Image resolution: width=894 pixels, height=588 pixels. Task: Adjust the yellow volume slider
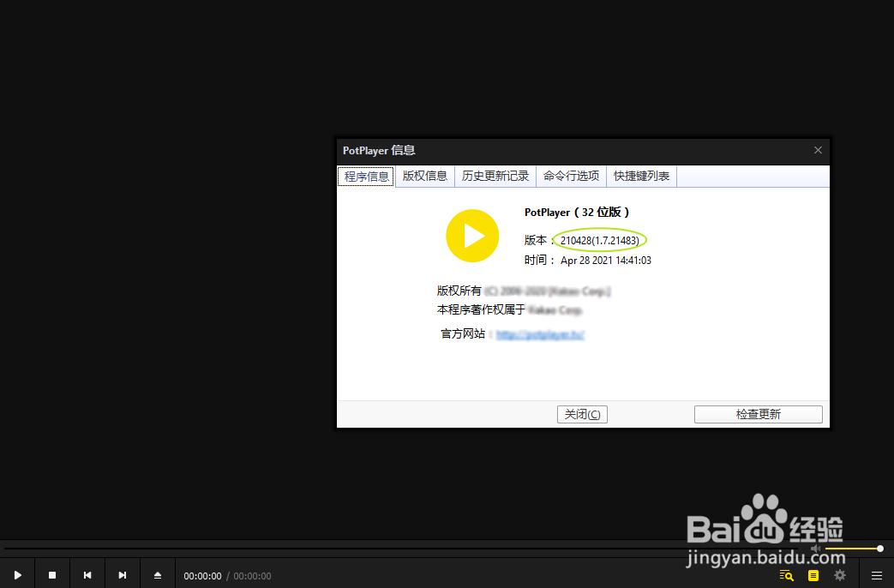tap(854, 549)
